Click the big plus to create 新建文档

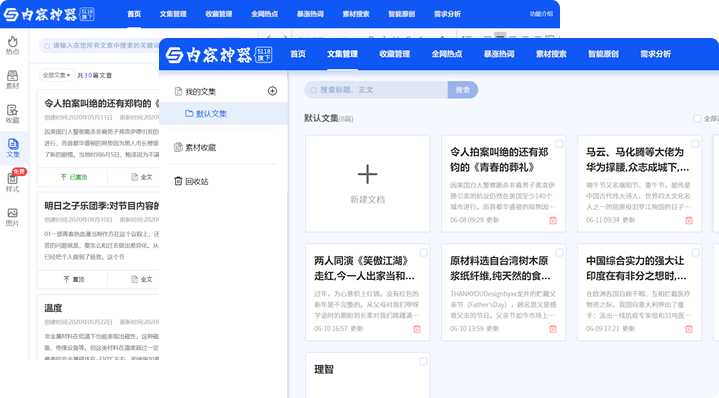(x=368, y=175)
